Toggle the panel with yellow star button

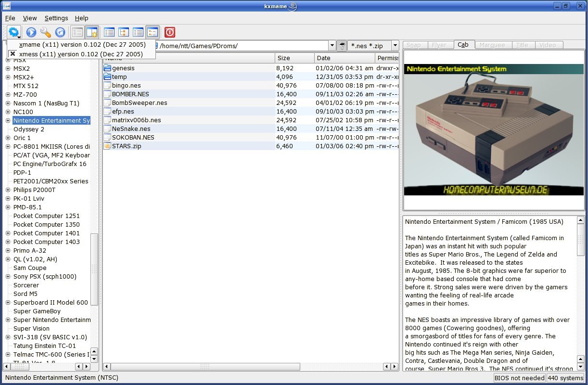point(92,32)
